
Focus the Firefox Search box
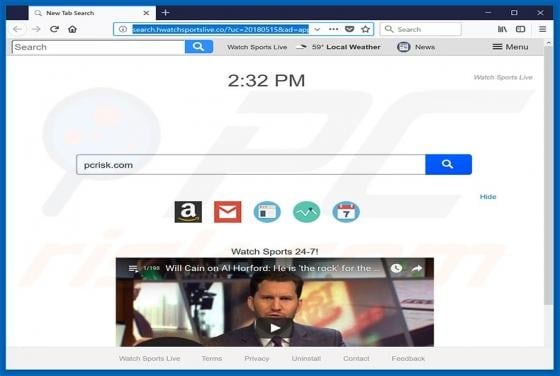coord(421,29)
